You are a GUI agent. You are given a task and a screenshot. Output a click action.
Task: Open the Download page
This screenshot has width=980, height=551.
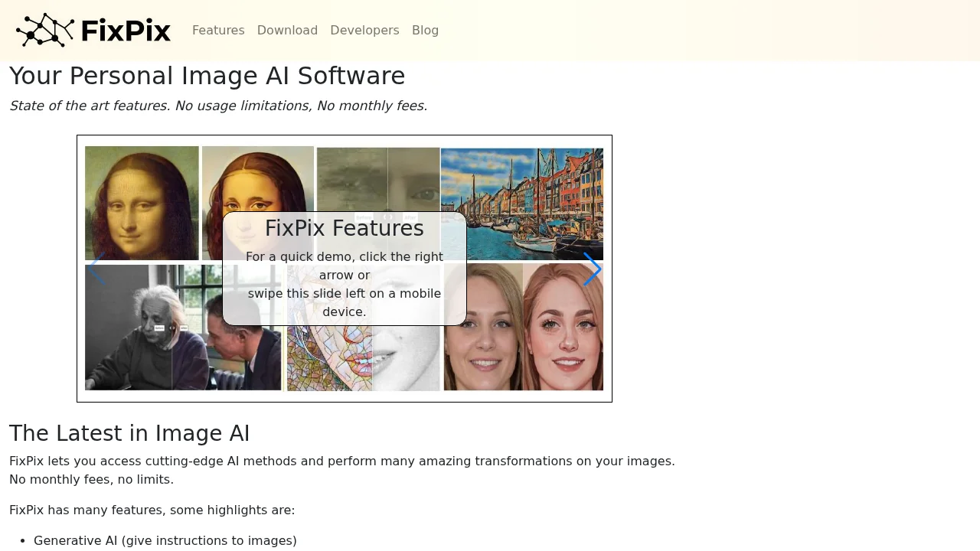point(287,31)
